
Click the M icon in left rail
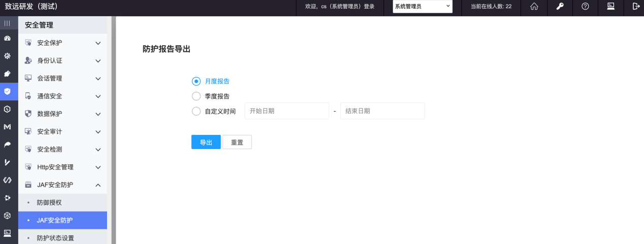pos(7,127)
